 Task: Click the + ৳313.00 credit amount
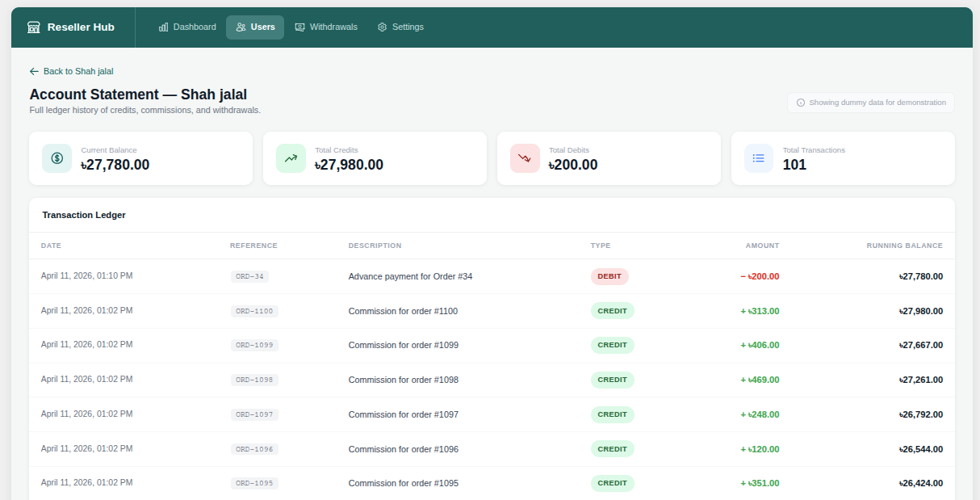pyautogui.click(x=760, y=311)
